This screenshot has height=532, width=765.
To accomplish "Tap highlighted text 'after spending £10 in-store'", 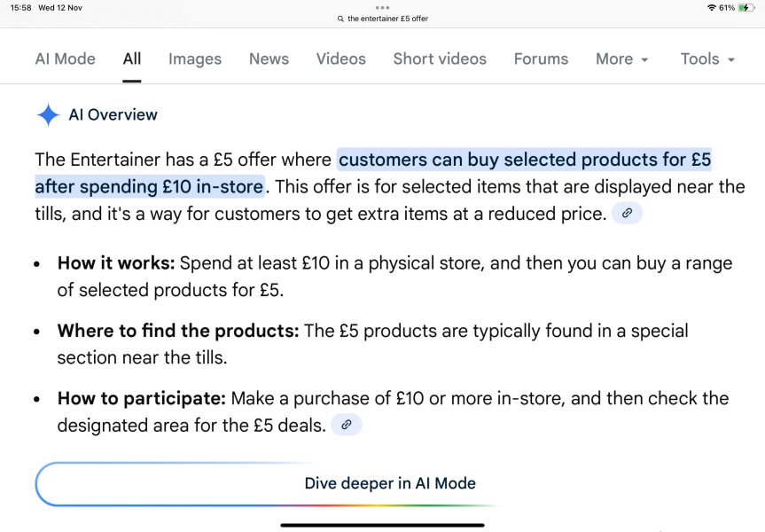I will pyautogui.click(x=149, y=186).
